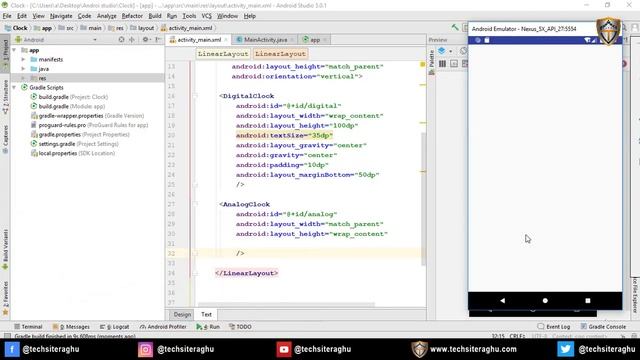Click the green hammer Make Project icon
640x360 pixels.
(455, 27)
